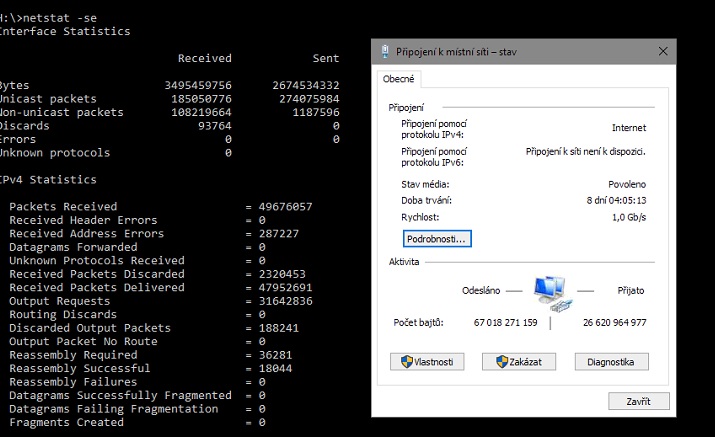Click the 'Datagrams Forwarded' console line
This screenshot has width=715, height=437.
pyautogui.click(x=137, y=247)
